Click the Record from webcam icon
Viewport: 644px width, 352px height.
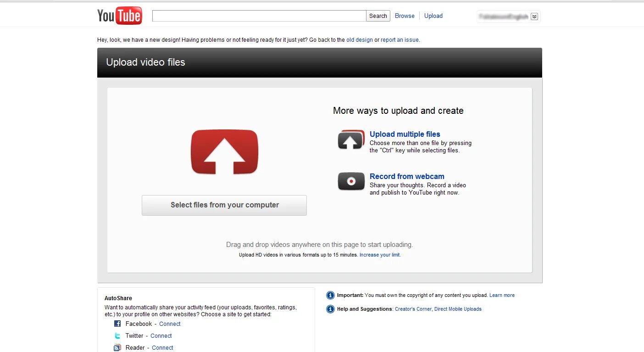[351, 181]
